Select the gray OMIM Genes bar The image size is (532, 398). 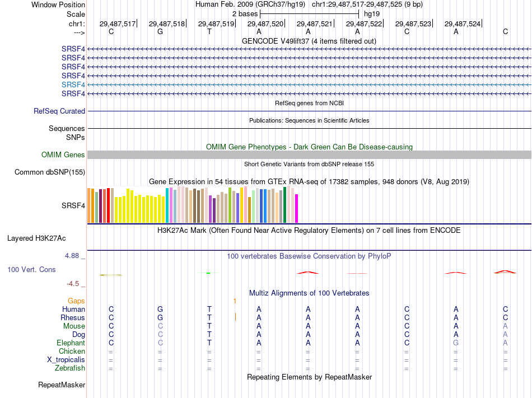click(x=309, y=155)
